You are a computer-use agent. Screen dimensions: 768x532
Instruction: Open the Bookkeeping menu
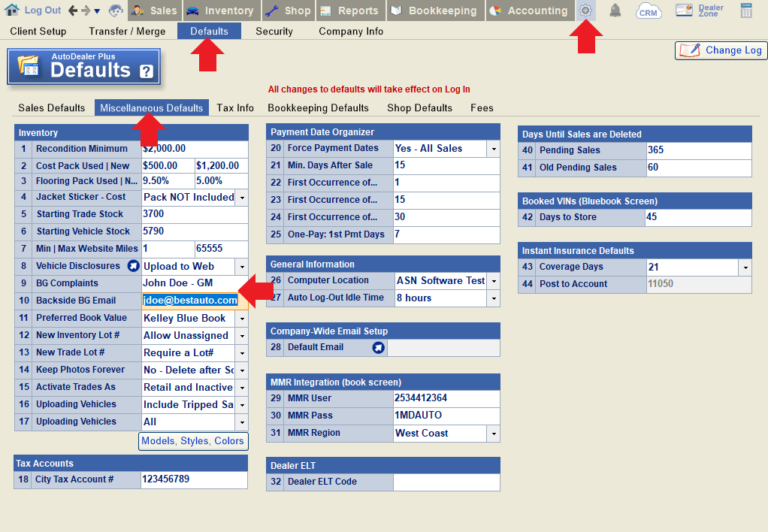[435, 11]
